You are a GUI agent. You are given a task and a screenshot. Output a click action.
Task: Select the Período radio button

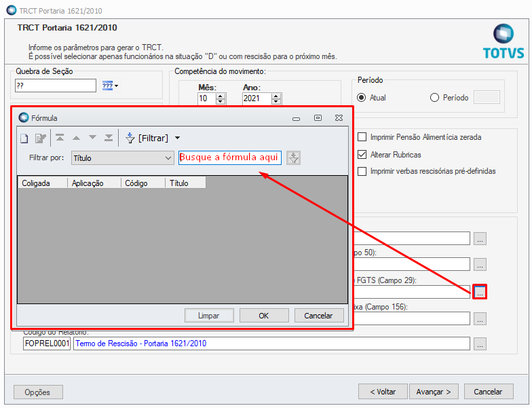tap(434, 98)
